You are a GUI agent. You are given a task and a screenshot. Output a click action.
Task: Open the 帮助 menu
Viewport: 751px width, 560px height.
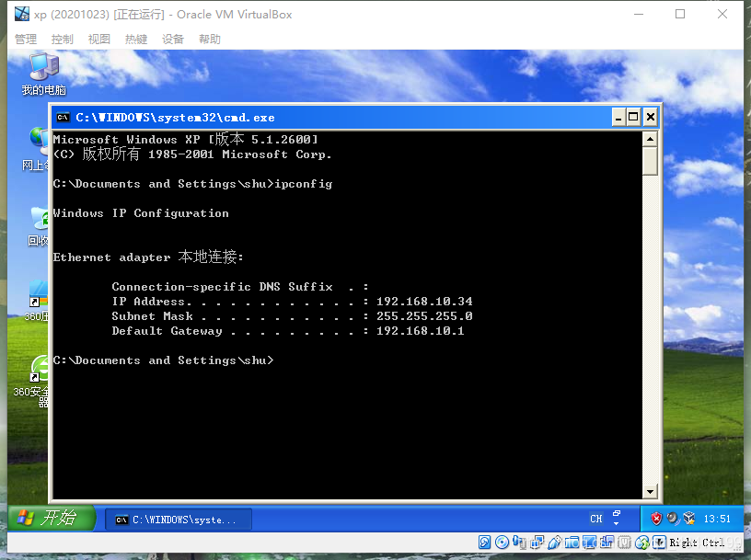[210, 39]
